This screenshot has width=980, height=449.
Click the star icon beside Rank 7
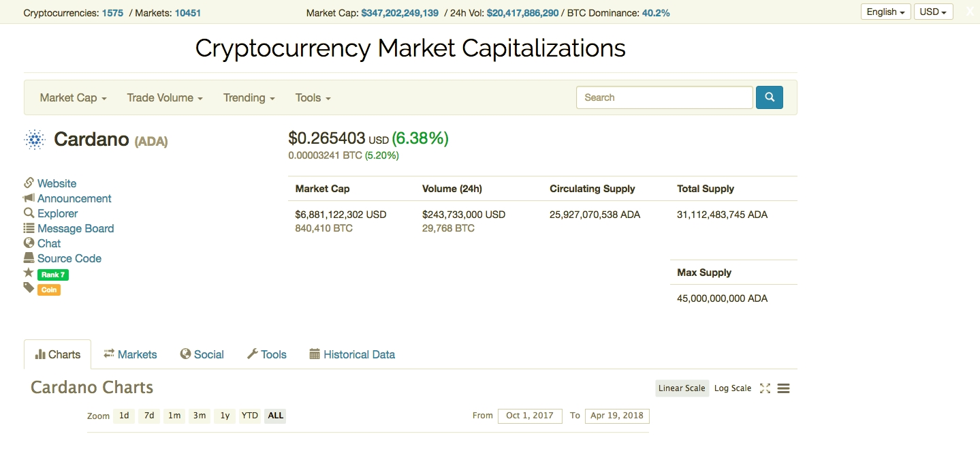point(29,273)
